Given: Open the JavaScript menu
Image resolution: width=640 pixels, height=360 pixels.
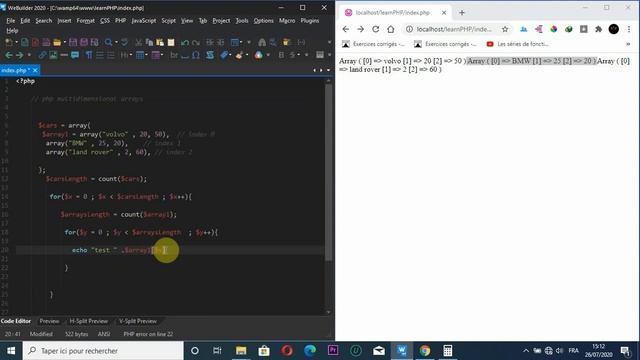Looking at the screenshot, I should (144, 20).
